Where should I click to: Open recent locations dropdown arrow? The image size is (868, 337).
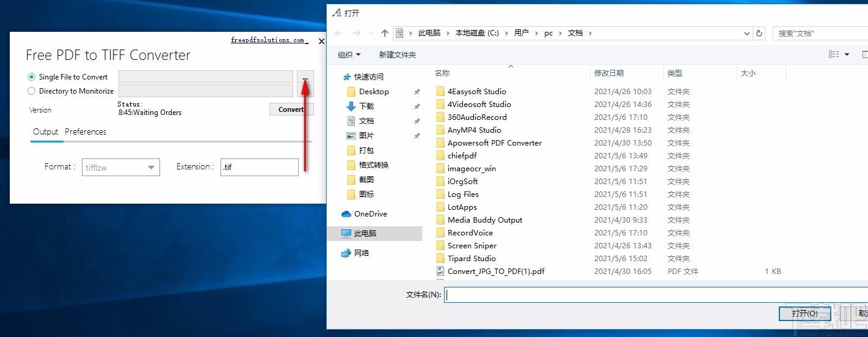click(371, 33)
